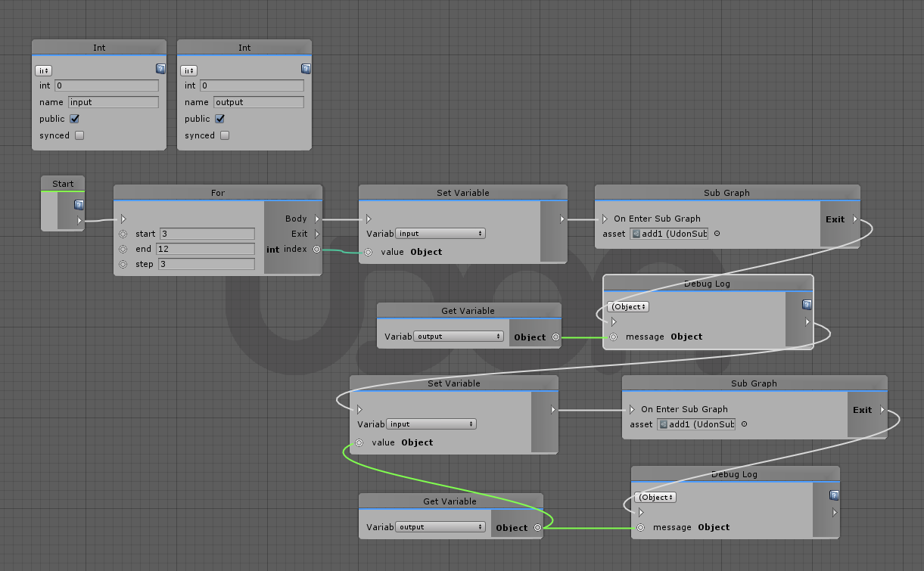Select the For node by its title bar
The image size is (924, 571).
pyautogui.click(x=218, y=193)
